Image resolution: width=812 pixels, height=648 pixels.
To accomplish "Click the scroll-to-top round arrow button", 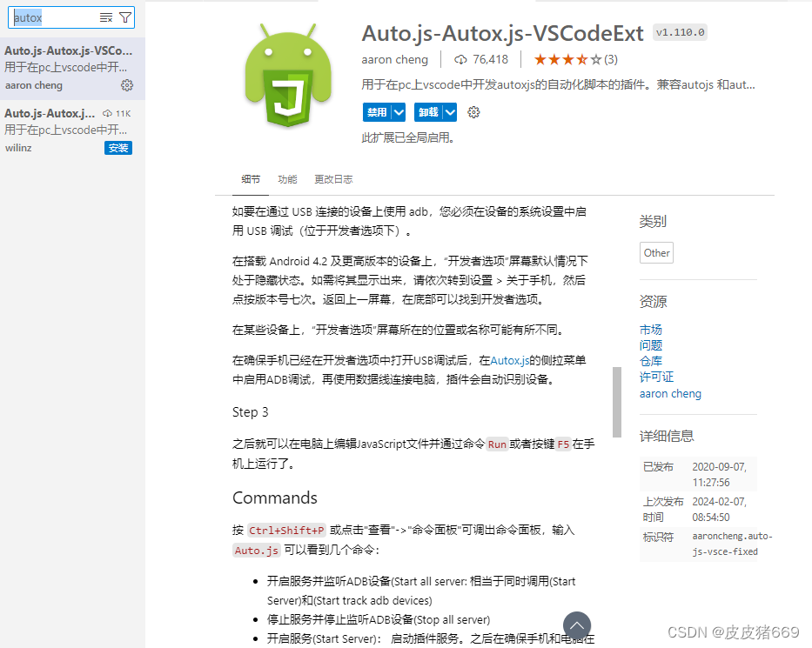I will [577, 625].
